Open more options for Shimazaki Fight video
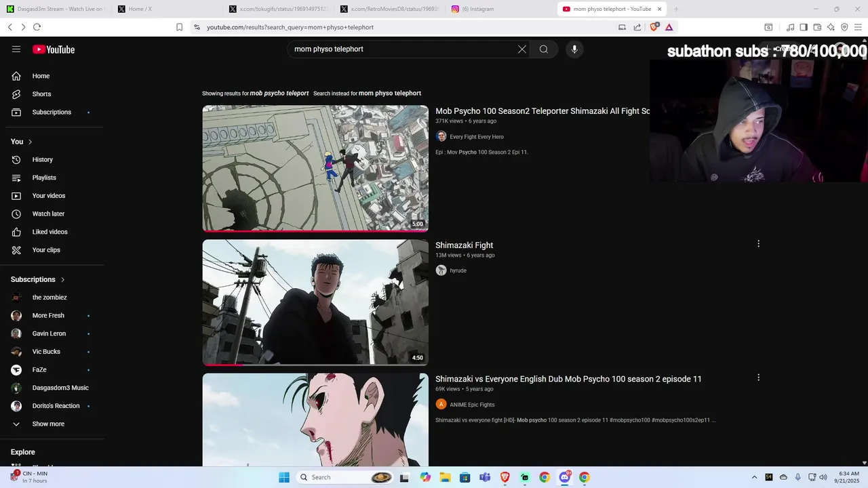 pyautogui.click(x=758, y=243)
